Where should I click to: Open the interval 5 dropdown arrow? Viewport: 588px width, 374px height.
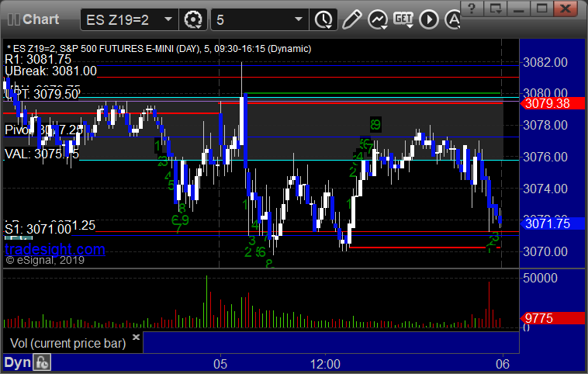point(299,19)
